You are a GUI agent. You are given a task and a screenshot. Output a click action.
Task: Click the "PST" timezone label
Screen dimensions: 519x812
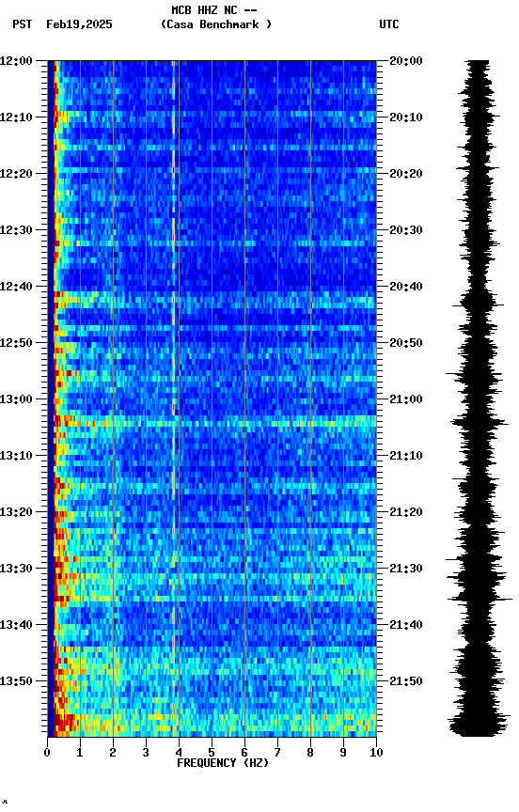click(x=23, y=24)
